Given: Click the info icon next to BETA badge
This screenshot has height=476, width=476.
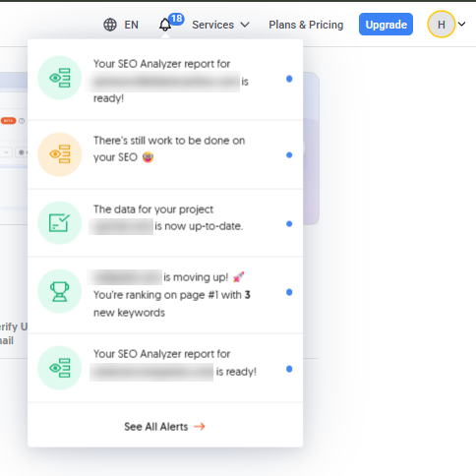Looking at the screenshot, I should coord(22,121).
